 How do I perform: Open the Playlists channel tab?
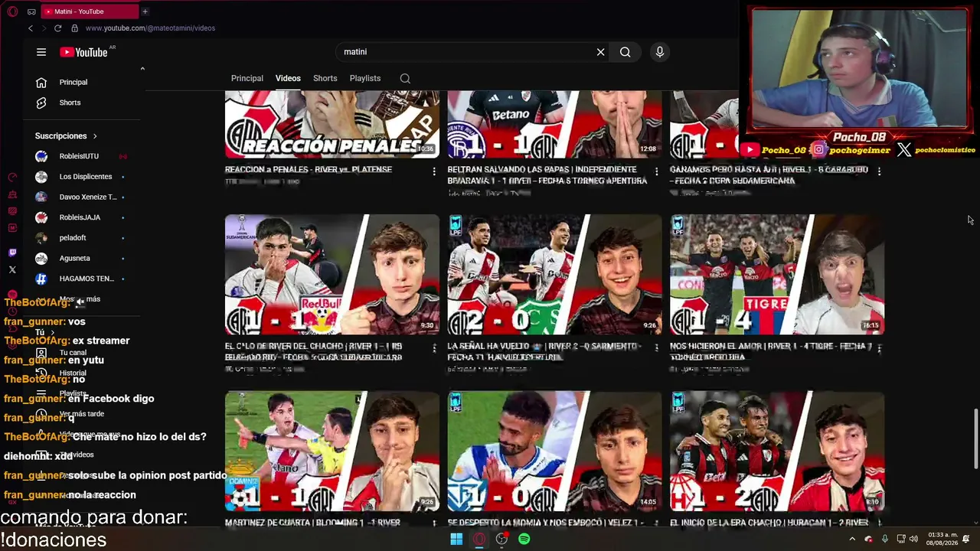[365, 78]
